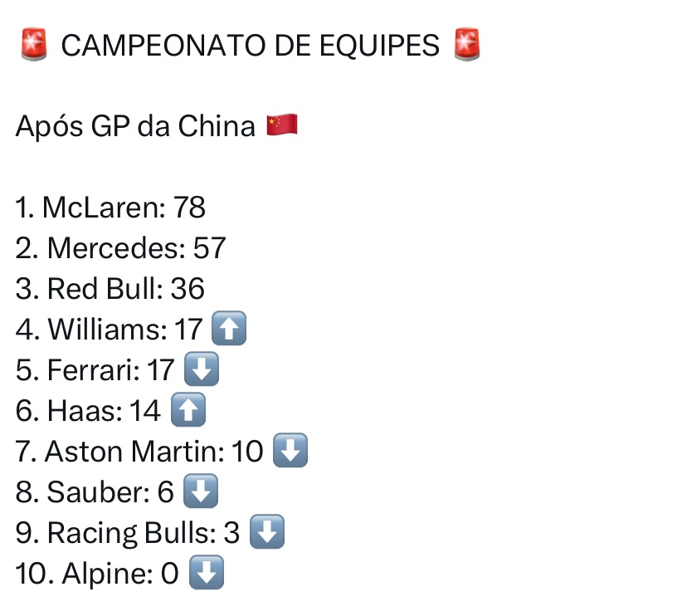
Task: Click the right siren emoji after EQUIPES
Action: [467, 46]
